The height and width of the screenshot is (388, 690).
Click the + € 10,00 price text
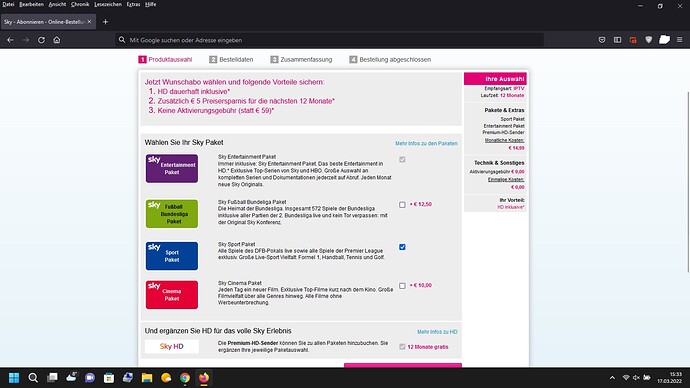coord(421,286)
